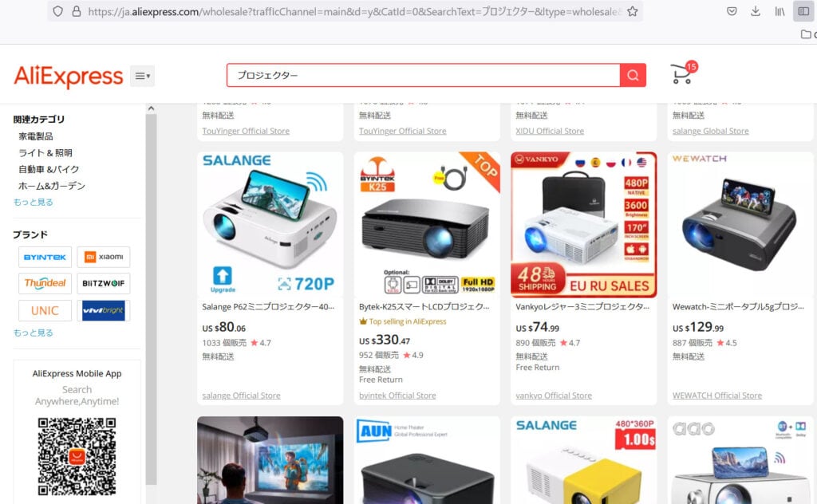
Task: Toggle the Firefox sidebar icon
Action: tap(803, 11)
